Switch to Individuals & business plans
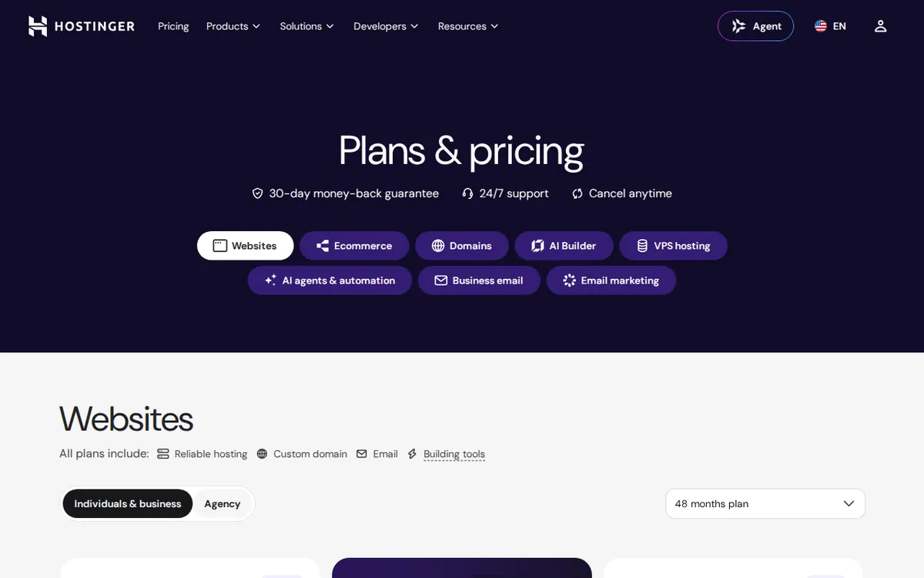The width and height of the screenshot is (924, 578). coord(128,504)
